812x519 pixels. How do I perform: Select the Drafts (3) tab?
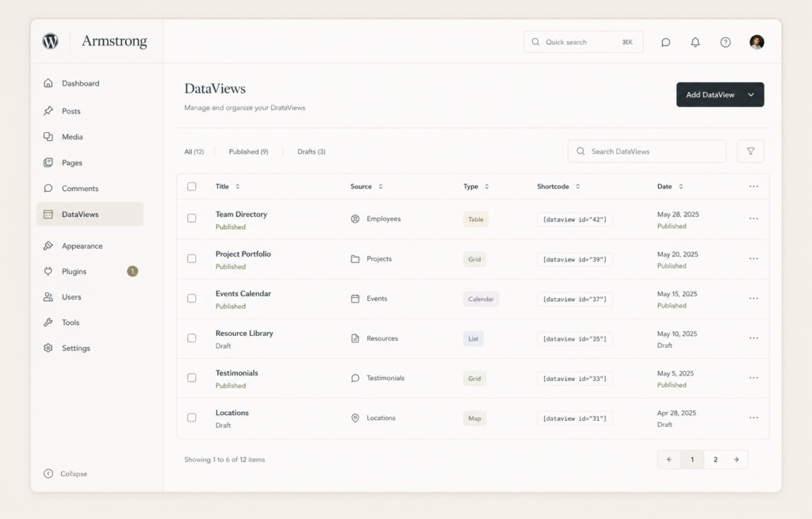click(311, 151)
